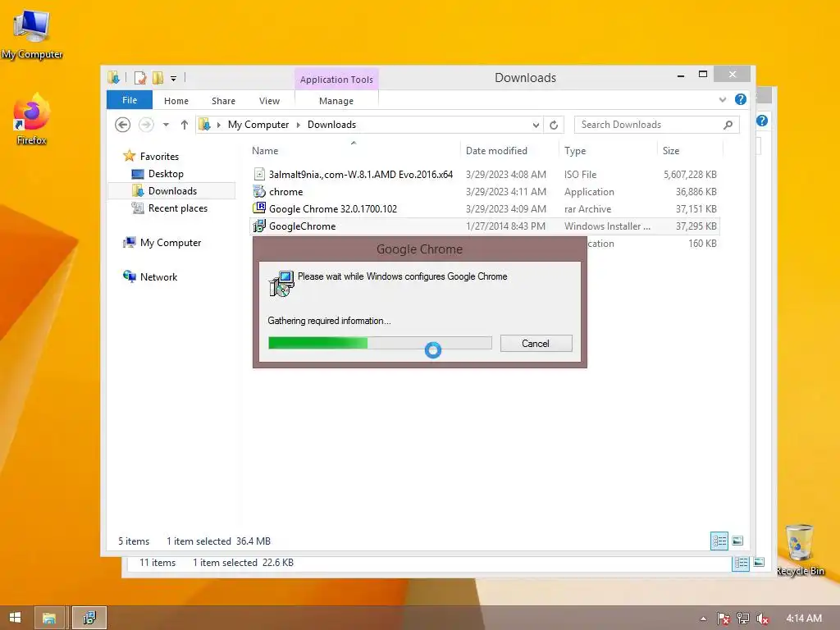Click the '1/27/2014 8:43 PM' date cell
The image size is (840, 630).
point(505,226)
